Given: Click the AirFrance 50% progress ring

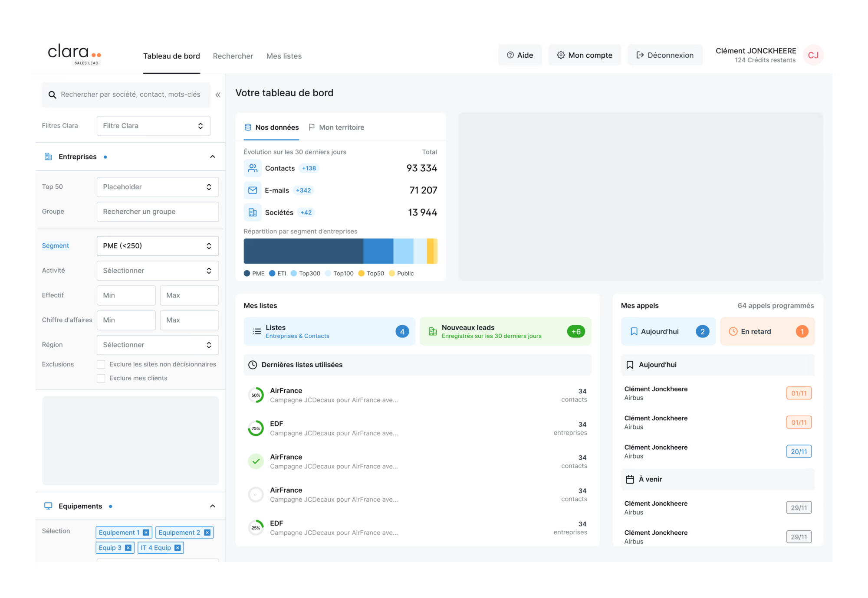Looking at the screenshot, I should click(256, 395).
